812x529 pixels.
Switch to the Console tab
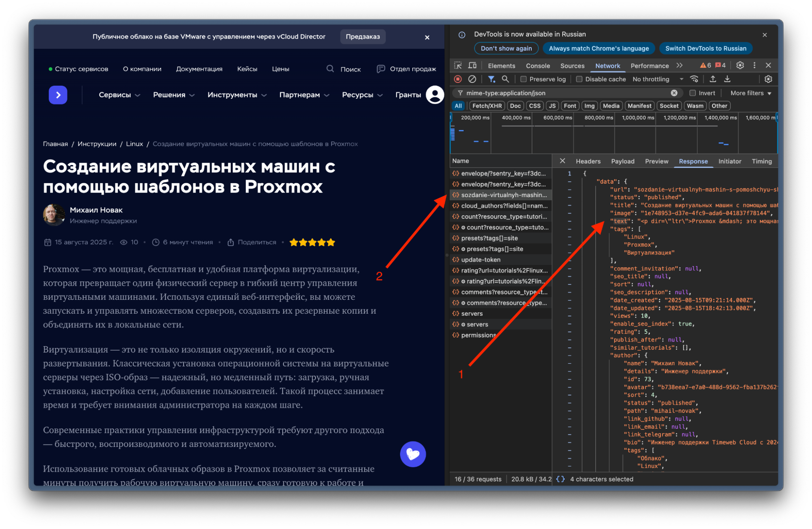pos(538,66)
